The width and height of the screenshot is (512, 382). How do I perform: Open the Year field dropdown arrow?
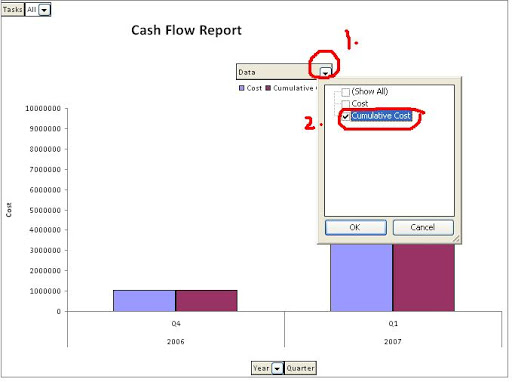(x=277, y=369)
